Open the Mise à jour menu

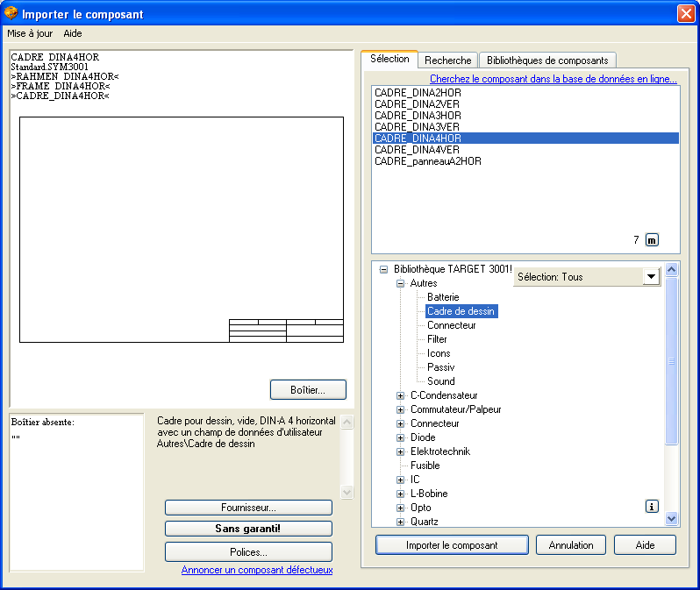pyautogui.click(x=30, y=33)
